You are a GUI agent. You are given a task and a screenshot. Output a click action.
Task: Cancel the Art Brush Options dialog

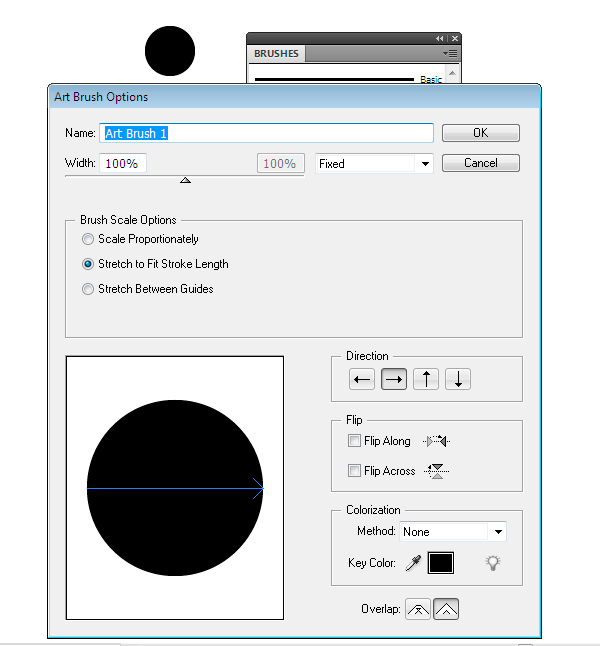pyautogui.click(x=481, y=163)
